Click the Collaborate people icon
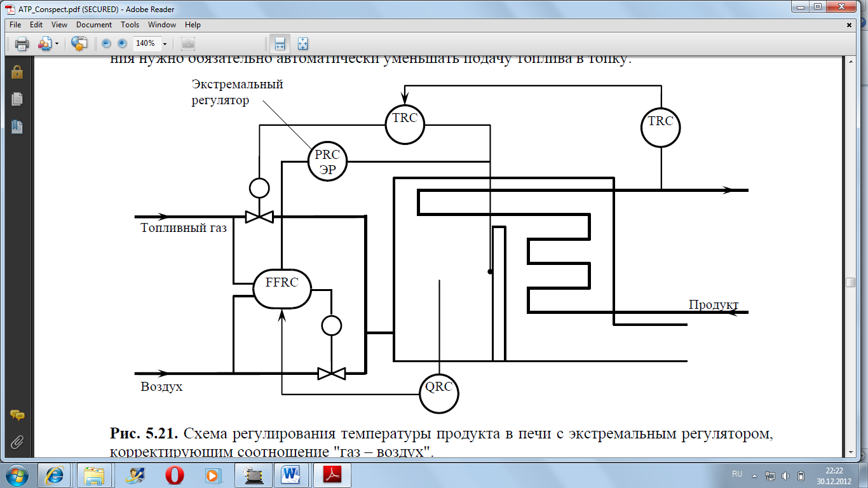 tap(44, 43)
